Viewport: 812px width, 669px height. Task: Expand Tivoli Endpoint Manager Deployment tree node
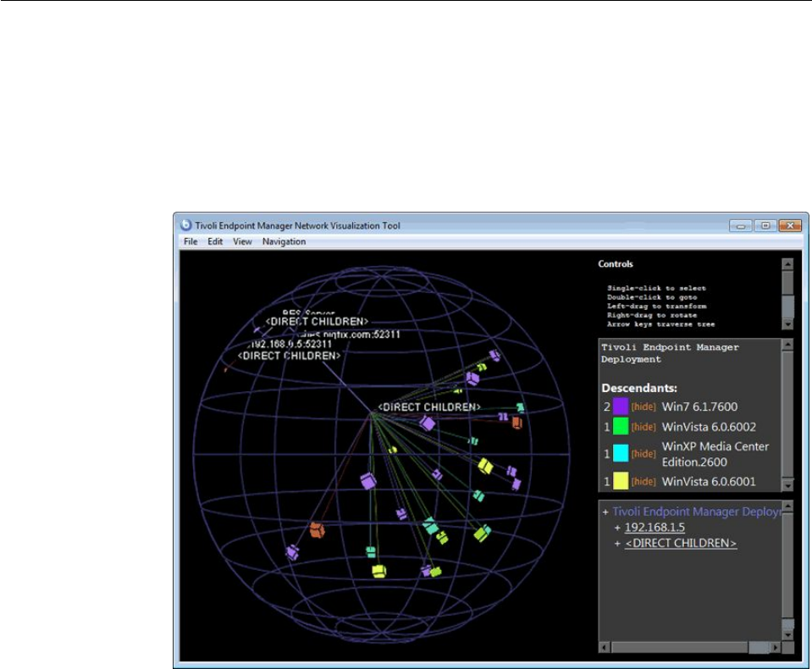pyautogui.click(x=605, y=512)
